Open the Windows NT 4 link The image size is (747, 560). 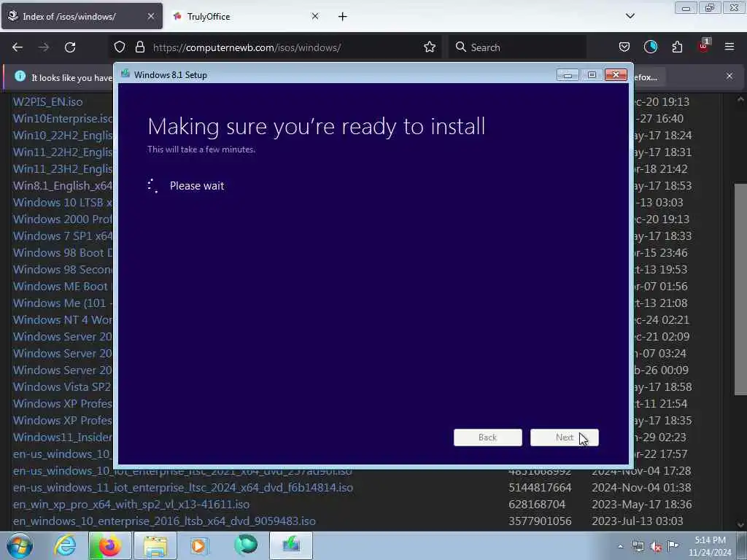[63, 320]
